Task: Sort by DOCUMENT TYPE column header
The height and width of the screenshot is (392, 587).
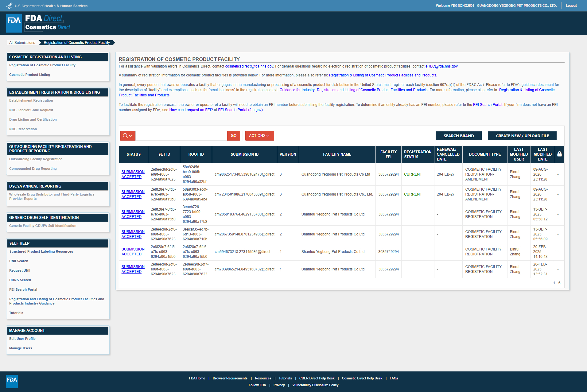Action: 485,154
